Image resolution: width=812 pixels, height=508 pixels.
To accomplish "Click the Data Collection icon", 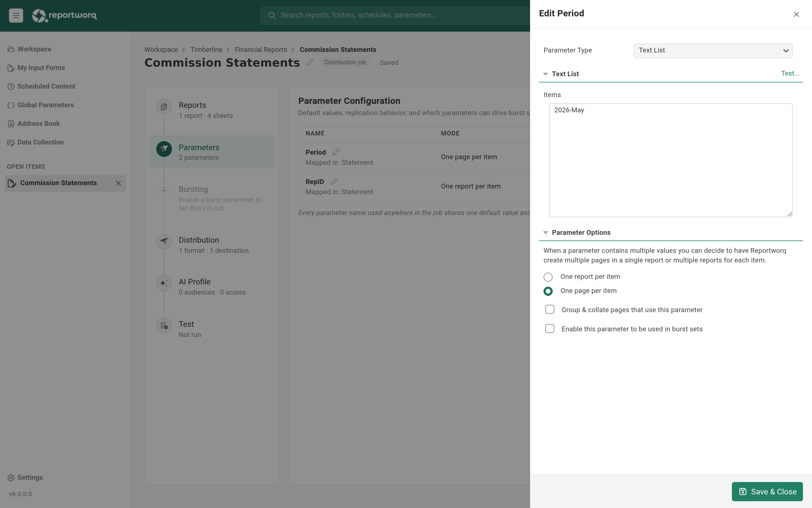I will (x=11, y=143).
